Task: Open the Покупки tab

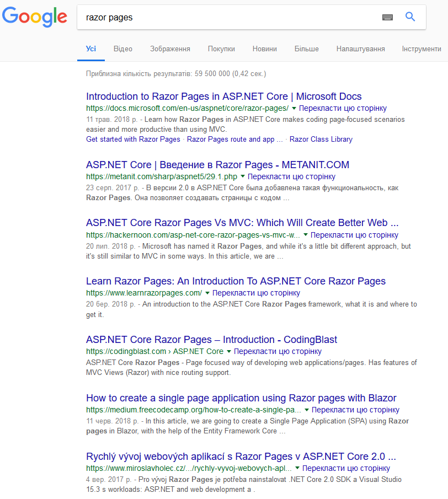Action: 221,49
